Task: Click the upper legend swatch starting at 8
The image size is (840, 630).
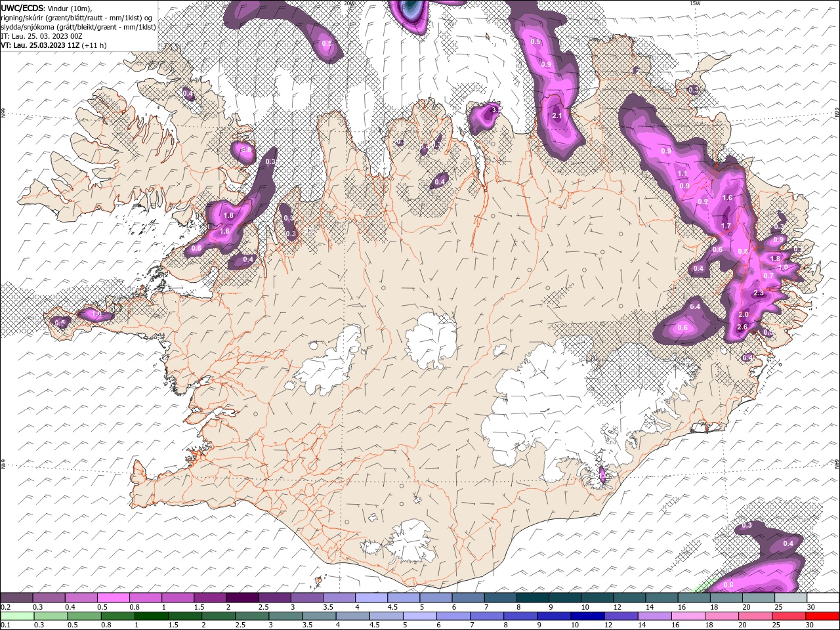Action: (533, 598)
